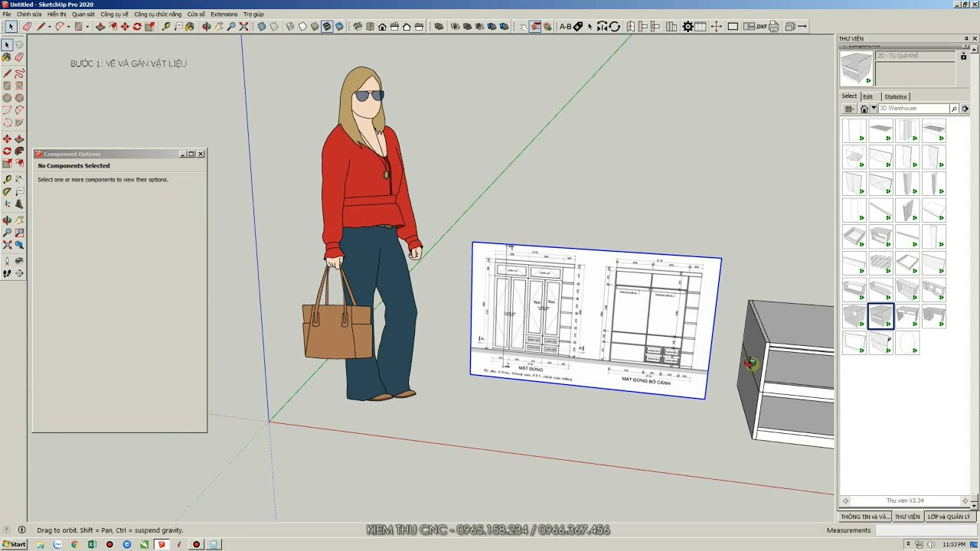980x551 pixels.
Task: Open the Extensions menu
Action: coord(224,14)
